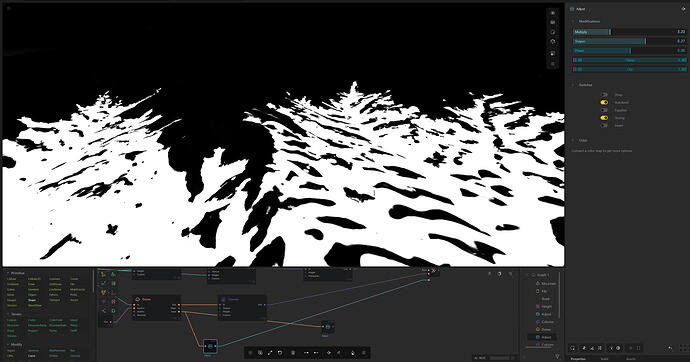Click the Clamp range slider

pyautogui.click(x=630, y=60)
